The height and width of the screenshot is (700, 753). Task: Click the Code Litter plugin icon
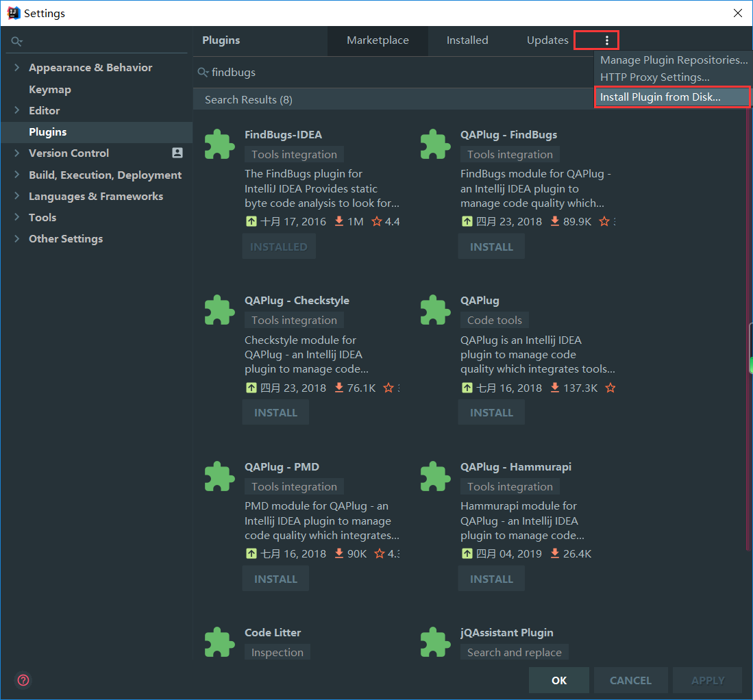click(x=219, y=642)
